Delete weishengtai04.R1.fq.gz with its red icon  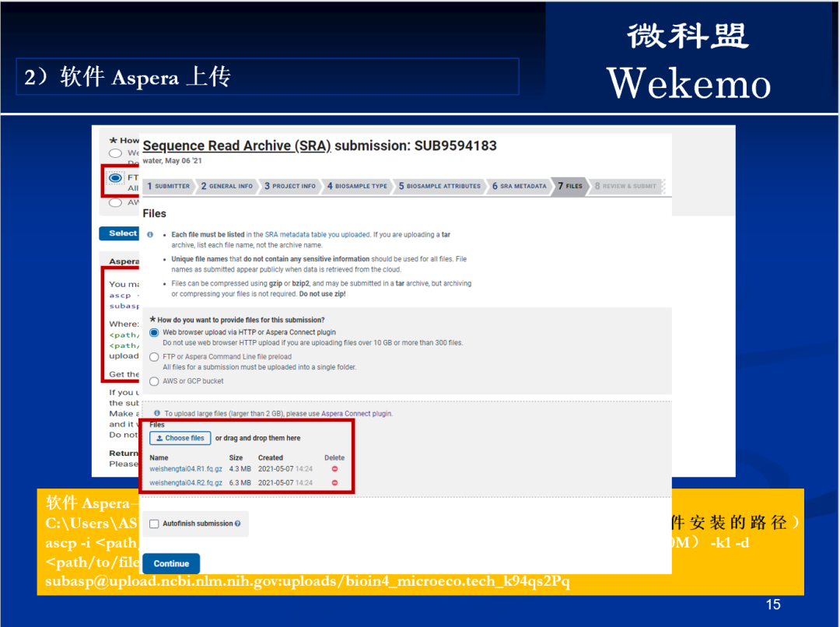pos(334,469)
